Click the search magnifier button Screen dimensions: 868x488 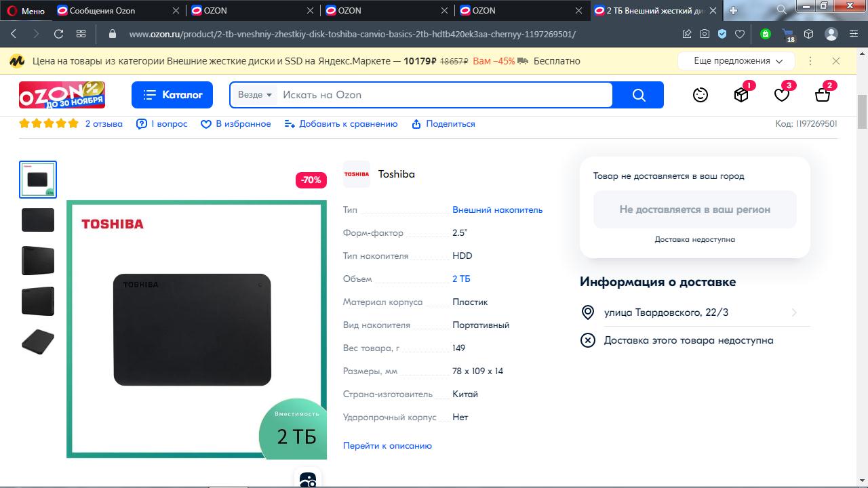(639, 95)
